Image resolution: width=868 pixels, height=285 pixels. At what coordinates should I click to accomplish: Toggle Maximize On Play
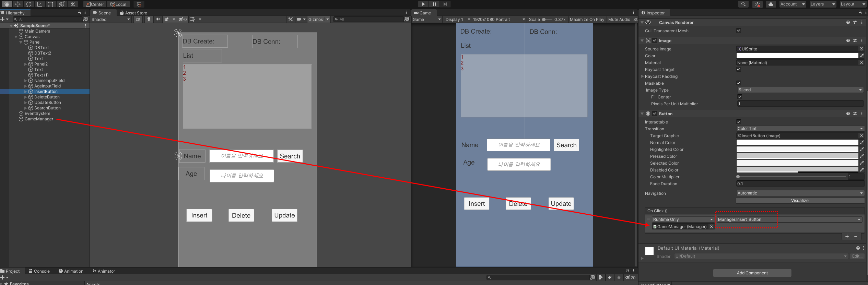tap(587, 19)
